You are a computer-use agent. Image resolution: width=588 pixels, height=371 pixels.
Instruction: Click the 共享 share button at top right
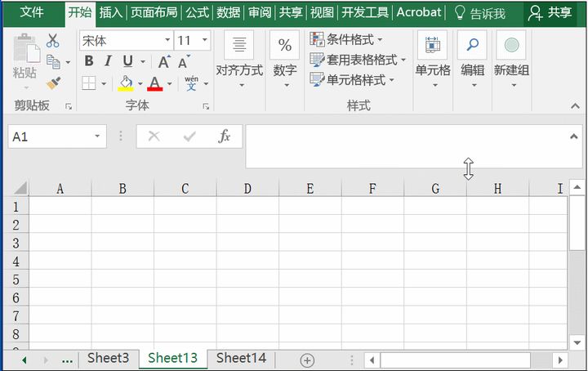click(x=551, y=12)
